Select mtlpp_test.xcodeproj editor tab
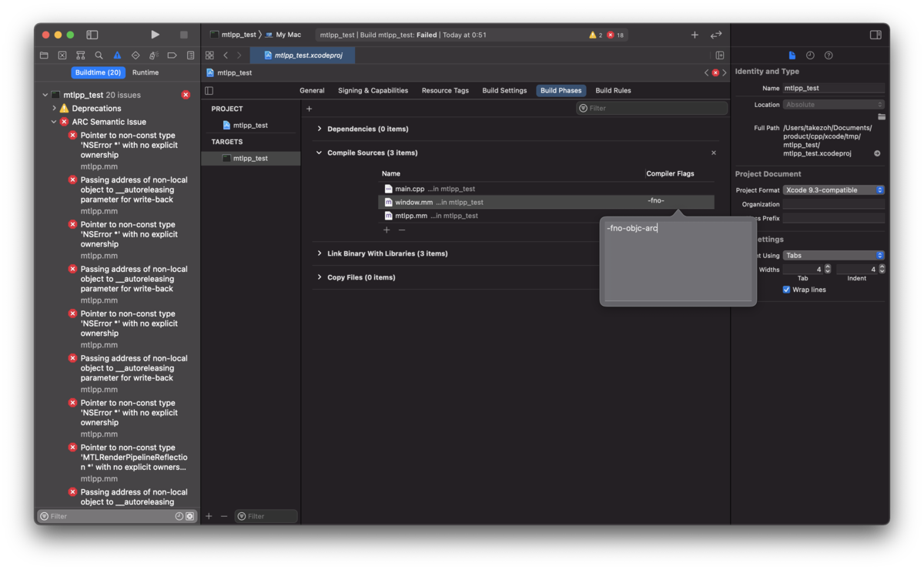Viewport: 924px width, 570px height. 303,55
